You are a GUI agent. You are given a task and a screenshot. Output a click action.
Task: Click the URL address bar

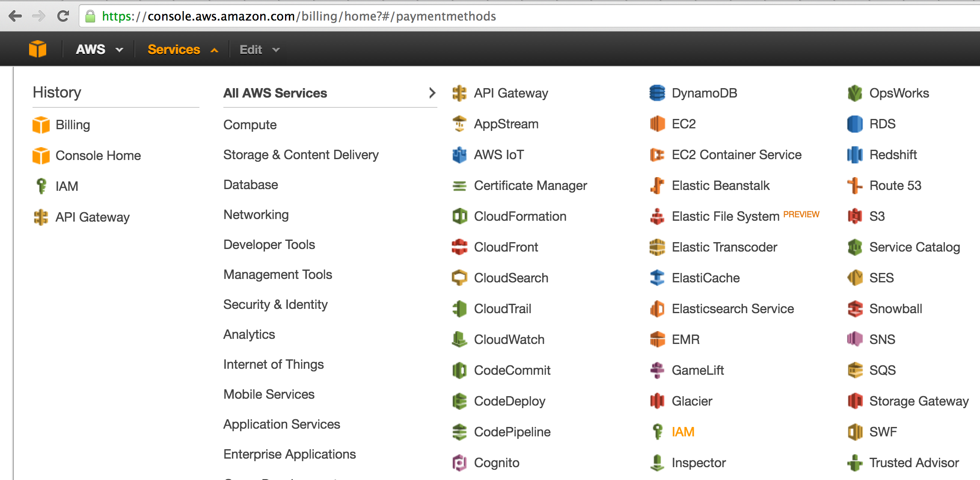pyautogui.click(x=529, y=16)
